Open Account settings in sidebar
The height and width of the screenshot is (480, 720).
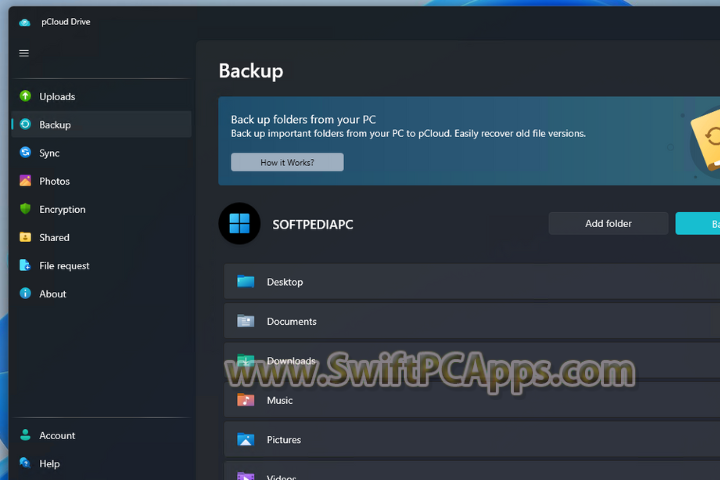tap(102, 435)
